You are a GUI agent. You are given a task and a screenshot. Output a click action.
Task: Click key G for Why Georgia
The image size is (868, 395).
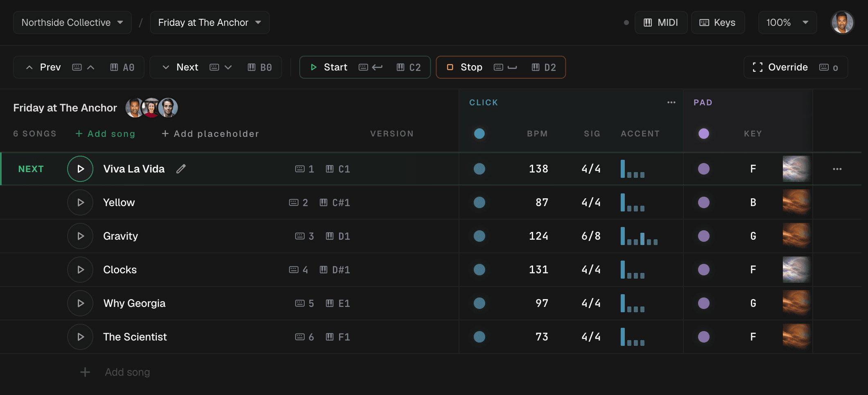point(753,303)
